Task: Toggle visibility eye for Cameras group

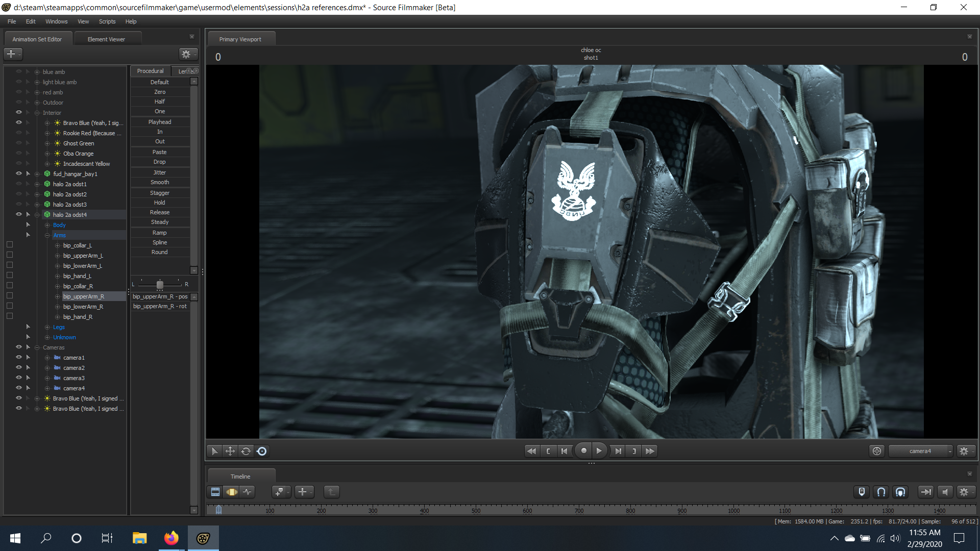Action: click(19, 347)
